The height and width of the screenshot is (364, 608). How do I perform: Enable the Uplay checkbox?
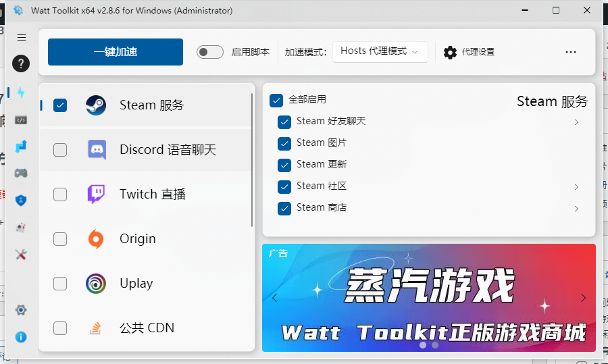(x=60, y=284)
